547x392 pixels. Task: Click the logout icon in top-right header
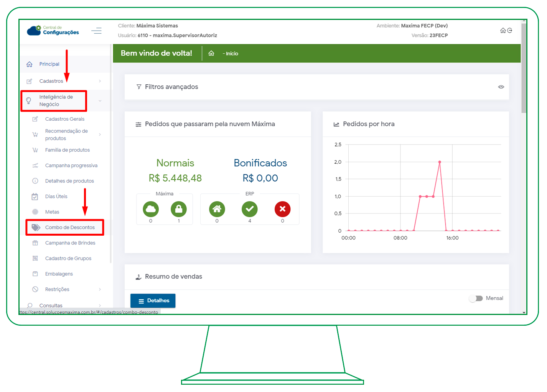(x=510, y=31)
